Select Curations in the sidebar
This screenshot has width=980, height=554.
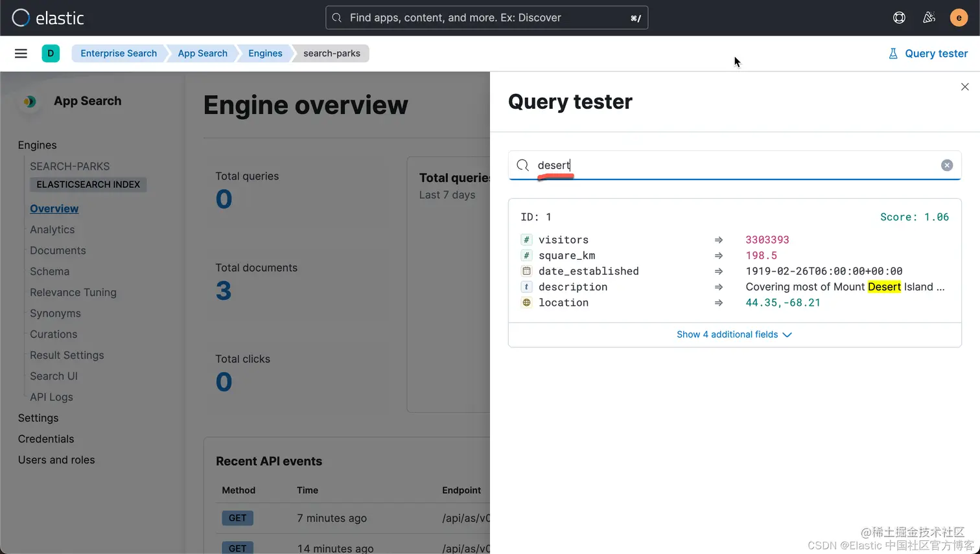coord(53,334)
